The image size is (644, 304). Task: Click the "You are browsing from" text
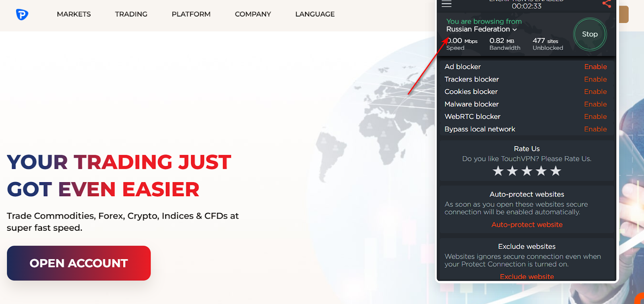(484, 21)
